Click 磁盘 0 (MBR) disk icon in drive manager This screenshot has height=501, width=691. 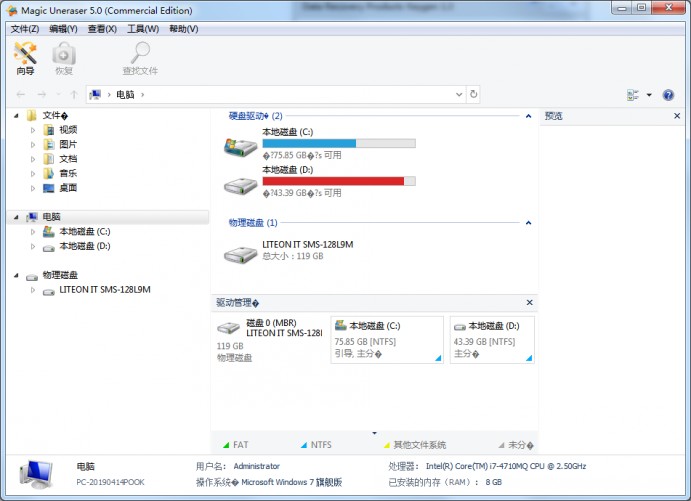(228, 328)
